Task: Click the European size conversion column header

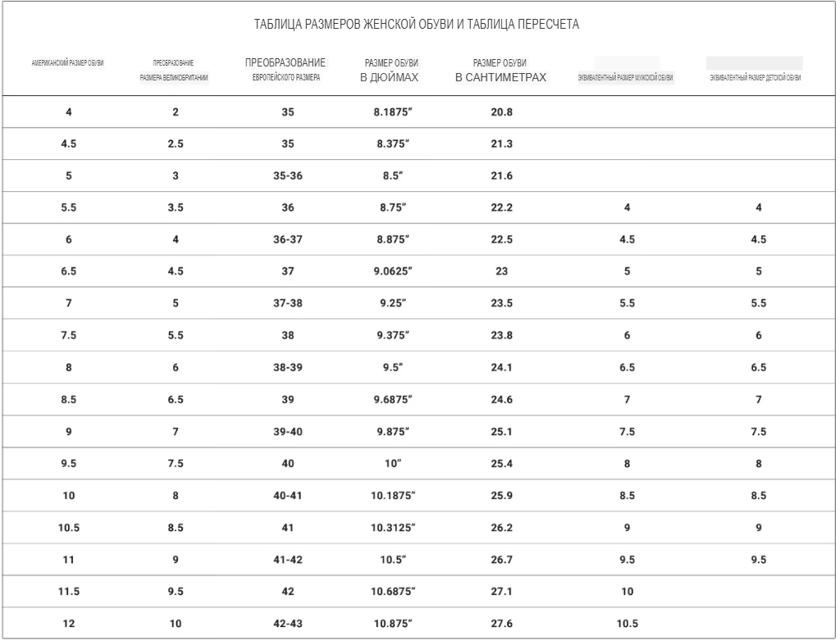Action: pos(285,70)
